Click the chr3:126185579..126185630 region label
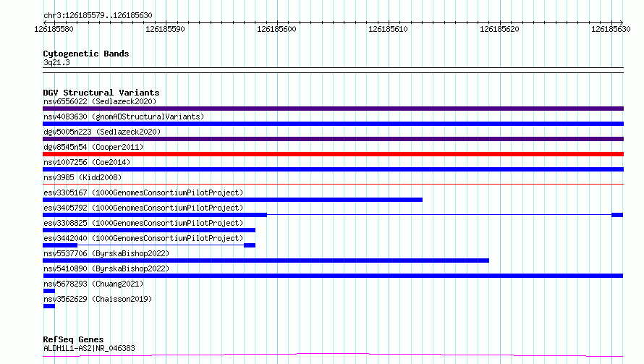644x364 pixels. click(98, 15)
